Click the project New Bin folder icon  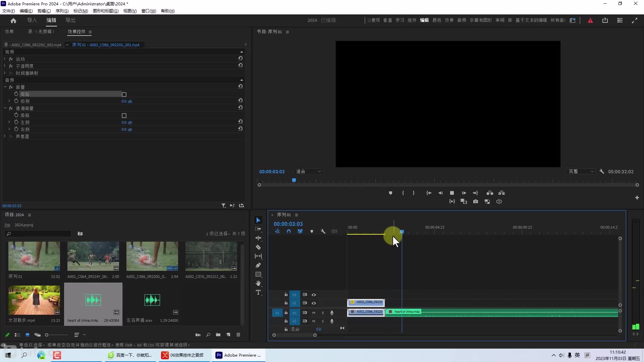click(218, 335)
